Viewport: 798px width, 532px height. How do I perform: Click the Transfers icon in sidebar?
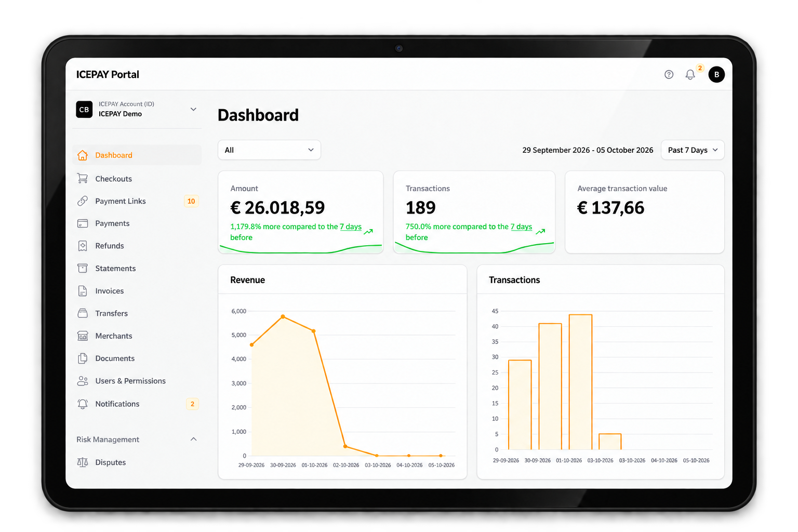(x=83, y=313)
